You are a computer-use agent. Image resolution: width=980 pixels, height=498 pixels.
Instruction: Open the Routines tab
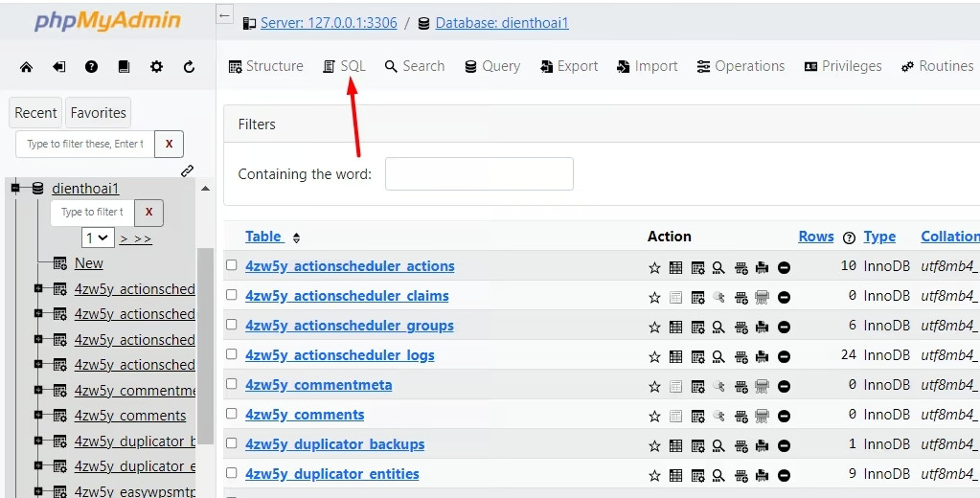tap(937, 66)
